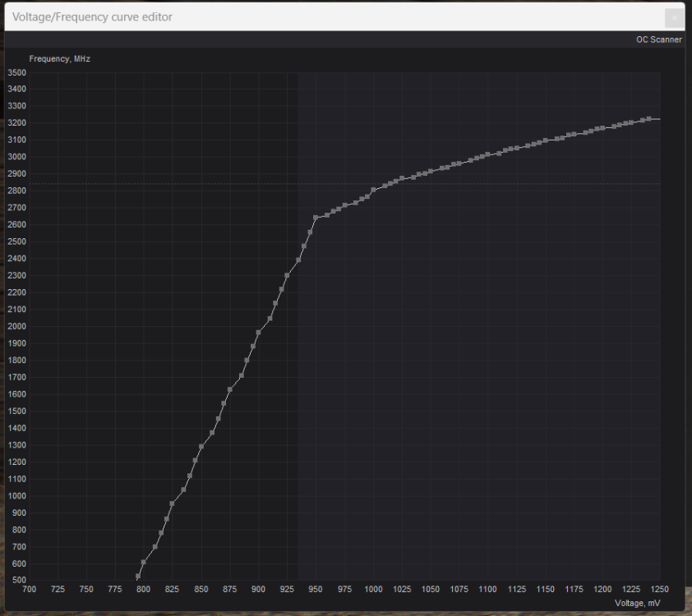Screen dimensions: 692x616
Task: Select the lowest curve point near 795 mV
Action: tap(138, 577)
